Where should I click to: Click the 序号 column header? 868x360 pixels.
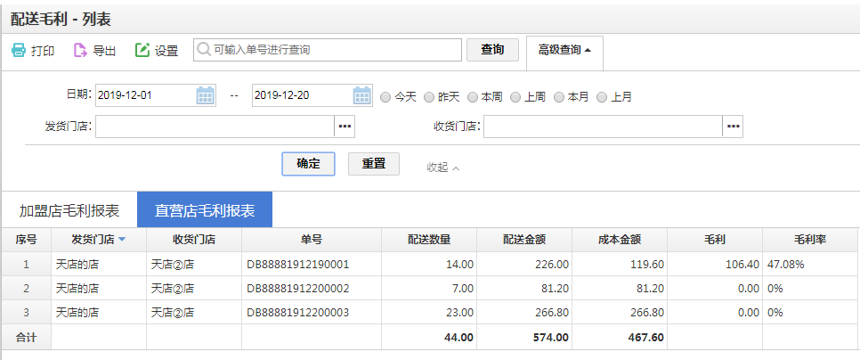26,240
